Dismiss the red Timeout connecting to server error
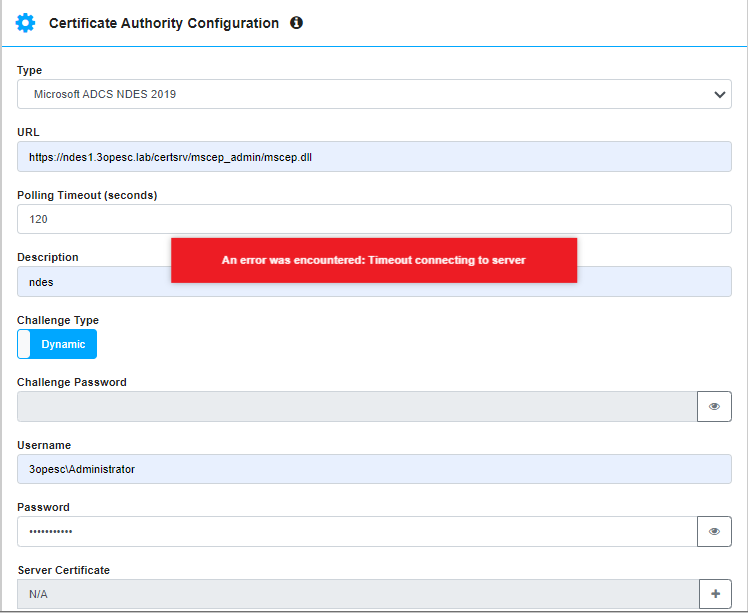Viewport: 748px width, 613px height. point(374,260)
